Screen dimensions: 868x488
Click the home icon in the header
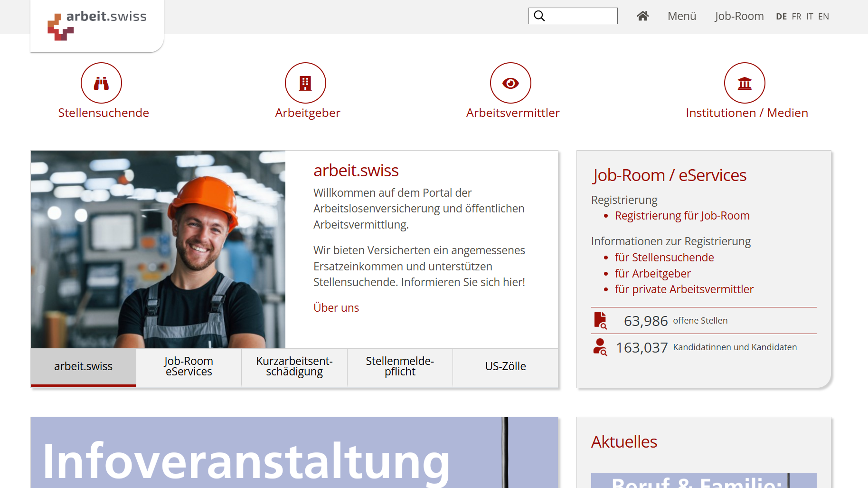click(x=642, y=16)
